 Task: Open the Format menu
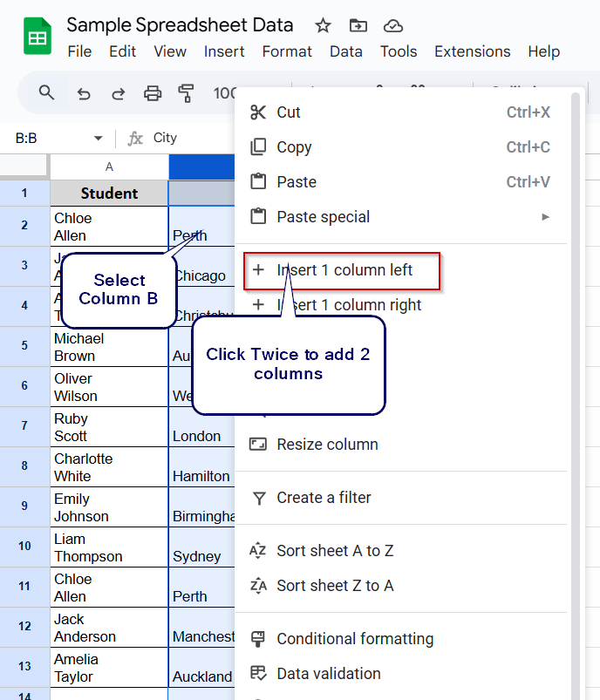(287, 51)
